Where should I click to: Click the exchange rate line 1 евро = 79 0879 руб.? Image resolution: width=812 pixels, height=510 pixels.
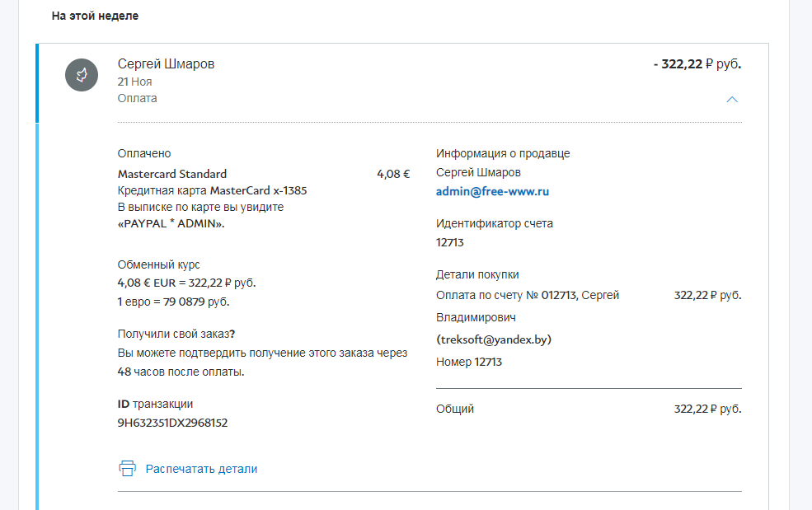click(173, 302)
